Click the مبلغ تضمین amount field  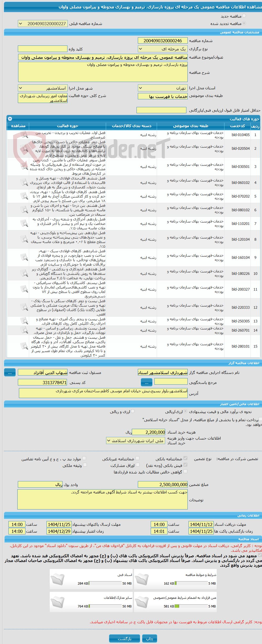[163, 484]
